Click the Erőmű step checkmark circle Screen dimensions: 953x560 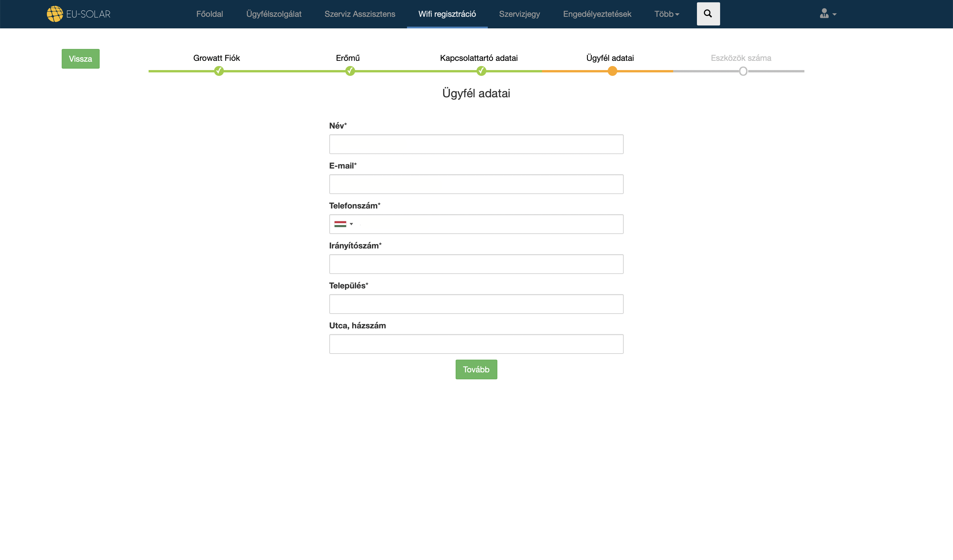point(350,71)
